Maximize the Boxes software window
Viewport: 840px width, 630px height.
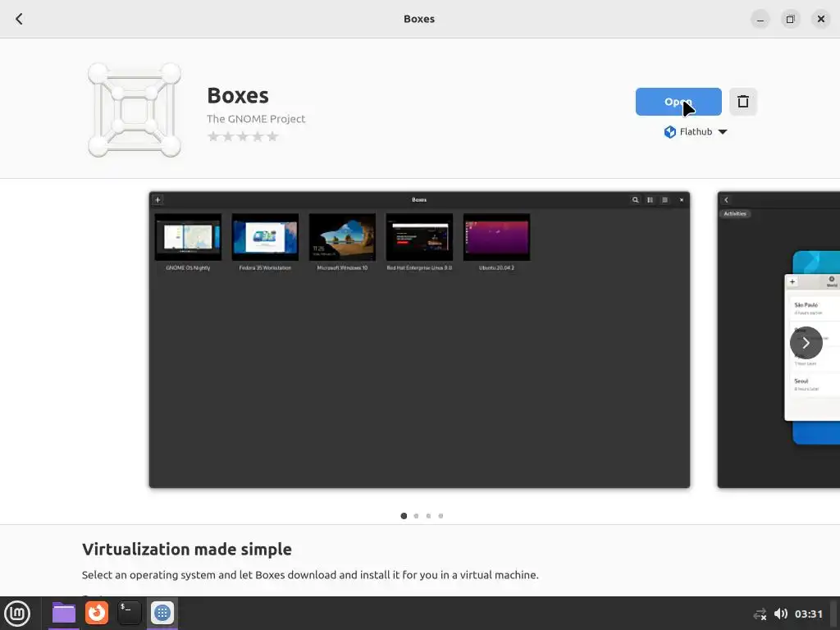coord(790,20)
